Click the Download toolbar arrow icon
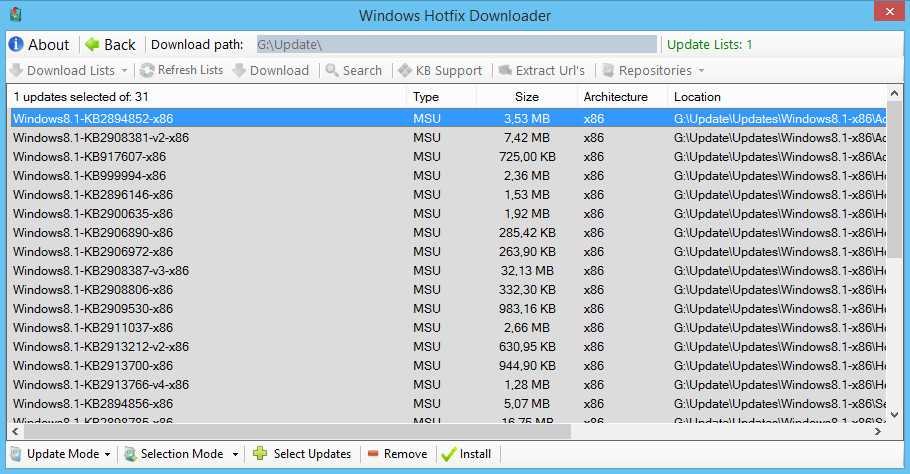Viewport: 910px width, 474px height. pos(239,70)
